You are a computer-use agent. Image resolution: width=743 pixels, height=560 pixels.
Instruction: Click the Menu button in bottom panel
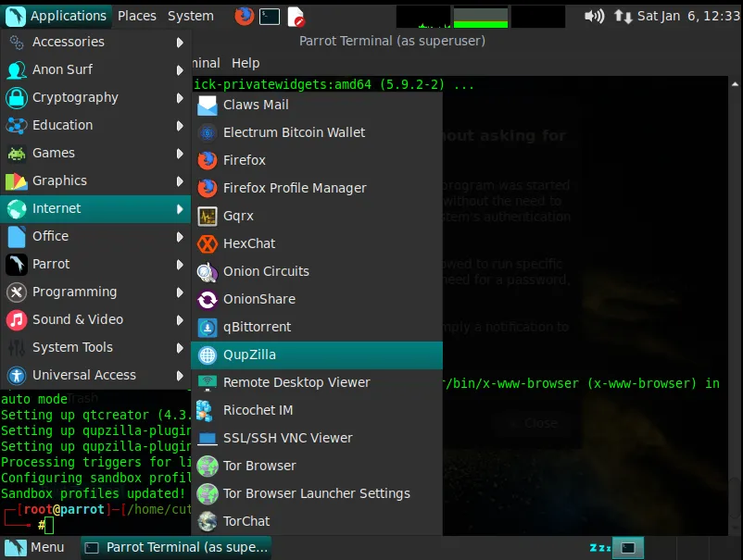tap(34, 548)
